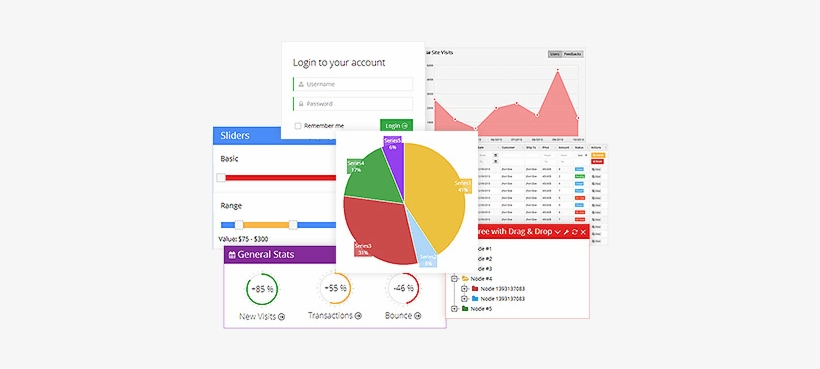Sort table by the Status column header
The image size is (820, 369).
[x=580, y=148]
